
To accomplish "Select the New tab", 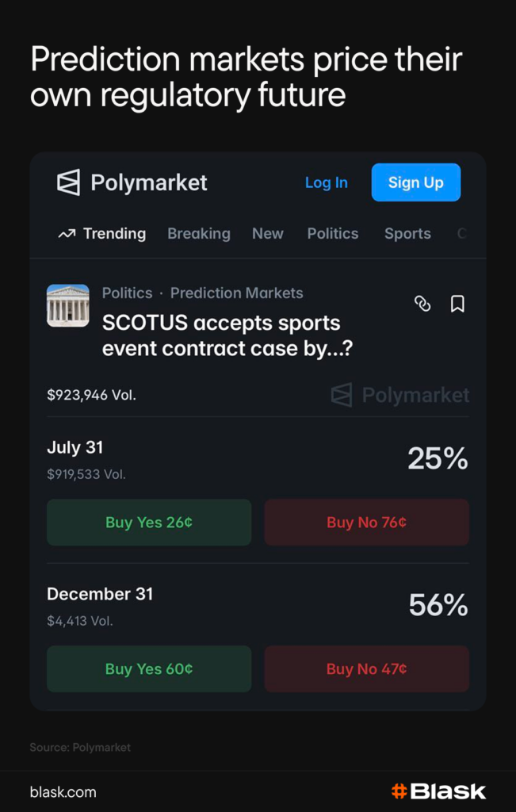I will coord(268,234).
